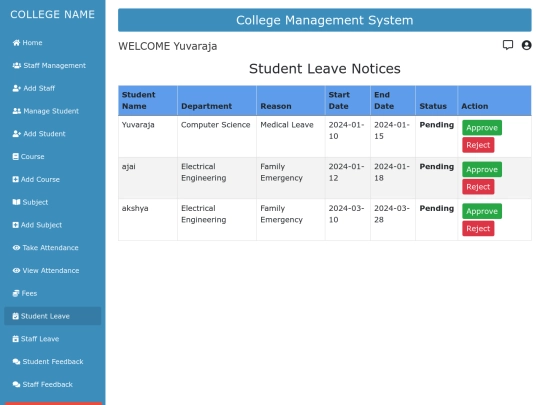Open the messages speech-bubble icon
The height and width of the screenshot is (405, 540).
508,45
